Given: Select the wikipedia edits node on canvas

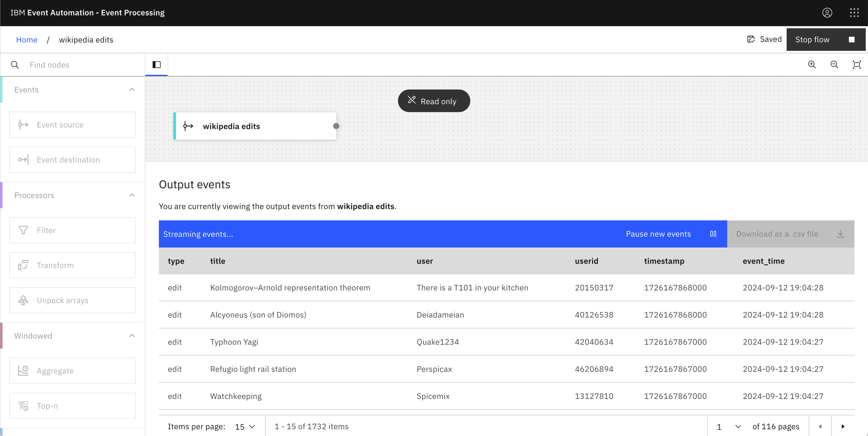Looking at the screenshot, I should (255, 126).
